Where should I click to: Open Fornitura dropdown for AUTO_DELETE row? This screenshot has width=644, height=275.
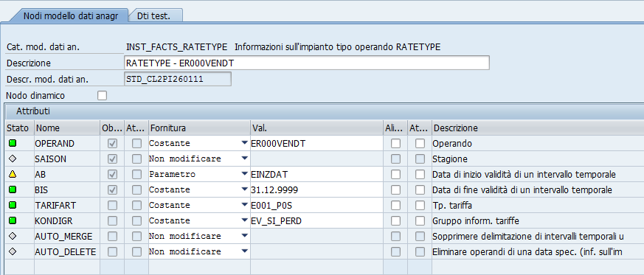click(245, 251)
